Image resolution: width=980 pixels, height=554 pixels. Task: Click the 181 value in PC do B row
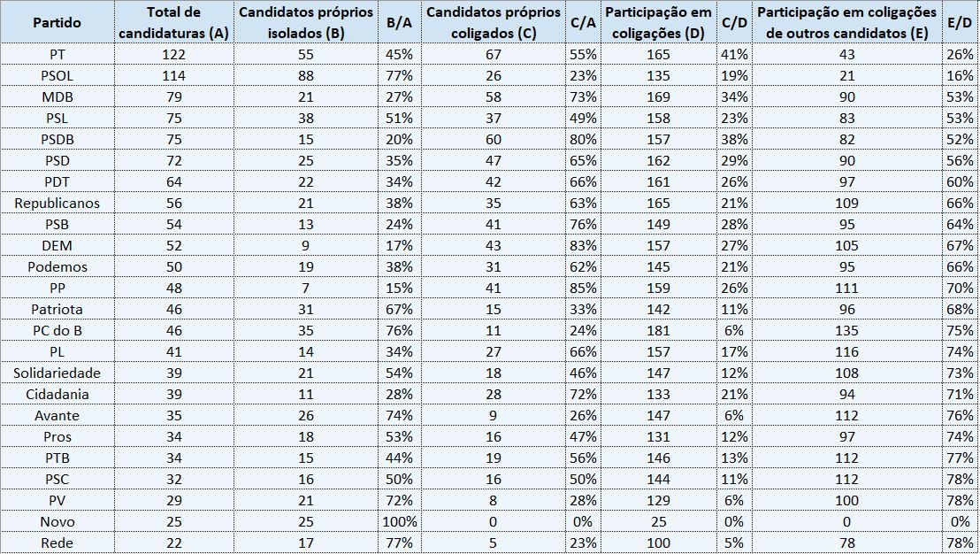tap(658, 330)
